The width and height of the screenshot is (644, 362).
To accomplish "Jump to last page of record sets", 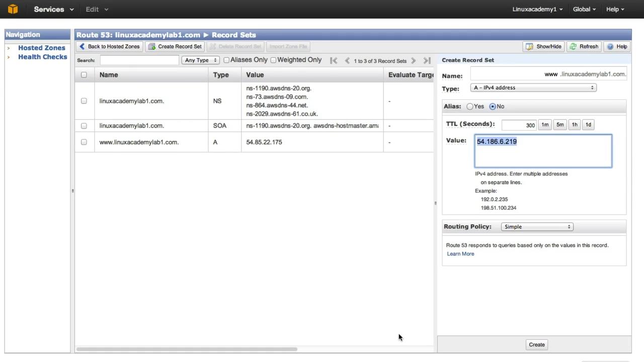I will click(x=427, y=60).
